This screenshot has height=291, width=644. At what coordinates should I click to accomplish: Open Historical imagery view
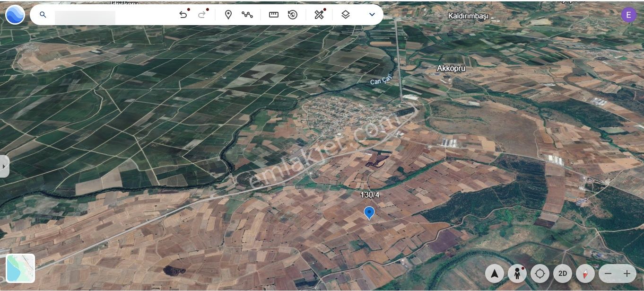[x=293, y=15]
